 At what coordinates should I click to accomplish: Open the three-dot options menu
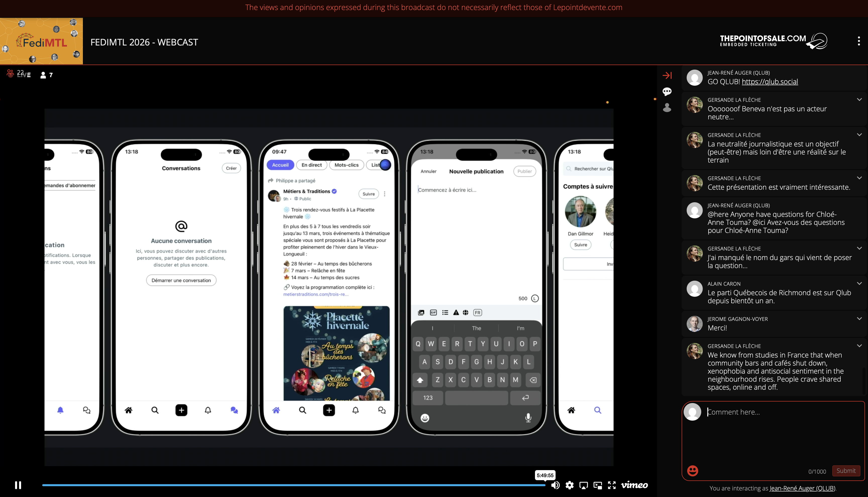pyautogui.click(x=859, y=41)
